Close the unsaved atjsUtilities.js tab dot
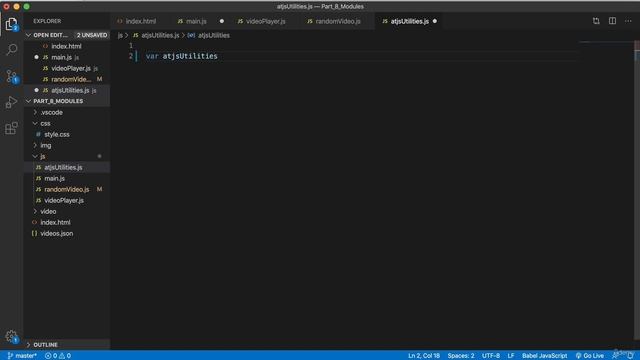 [x=435, y=21]
